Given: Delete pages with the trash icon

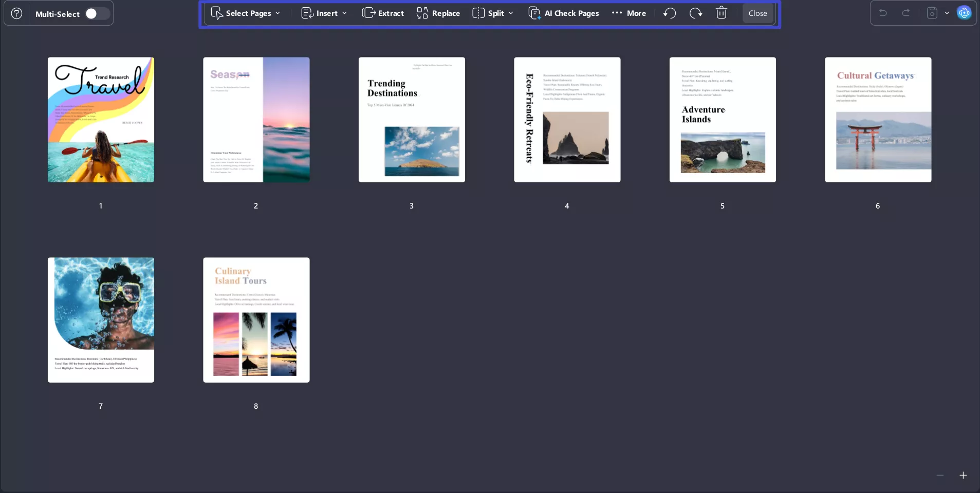Looking at the screenshot, I should pos(722,13).
